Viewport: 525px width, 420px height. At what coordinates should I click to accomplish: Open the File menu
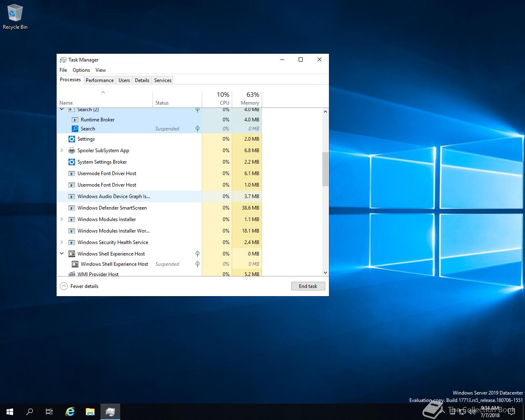pos(63,70)
